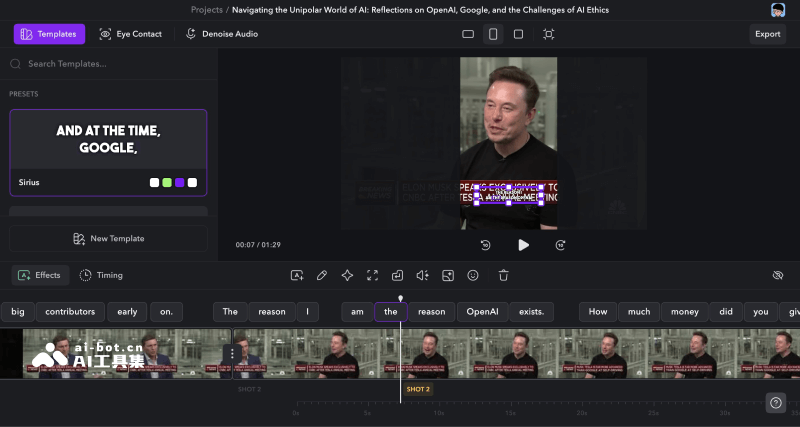Click the emoji smiley icon in toolbar
The width and height of the screenshot is (800, 427).
(x=473, y=275)
